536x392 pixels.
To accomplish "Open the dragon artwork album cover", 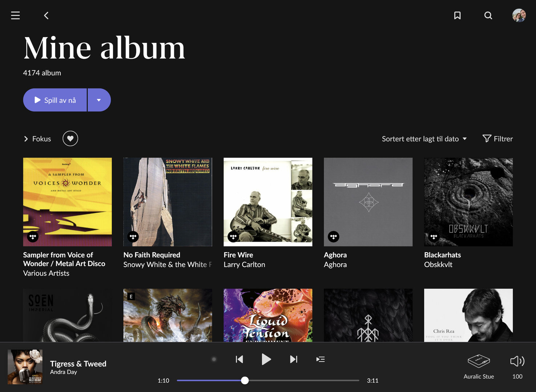I will (x=168, y=315).
